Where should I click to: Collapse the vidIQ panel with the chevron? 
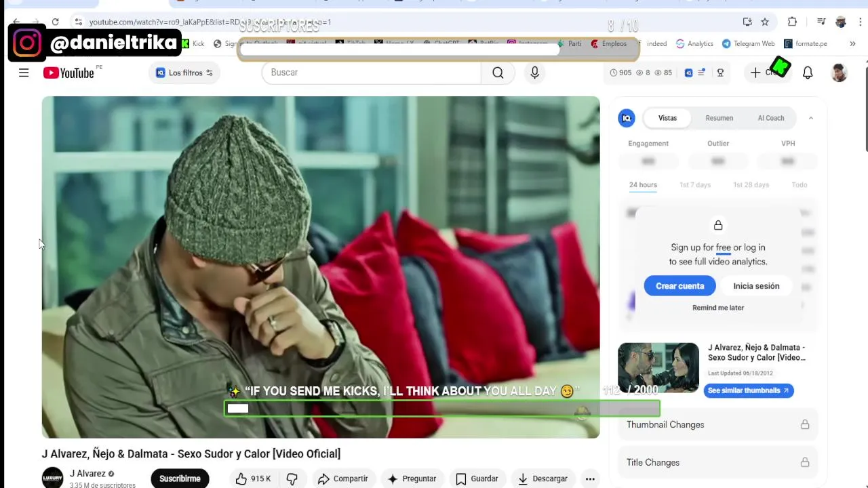click(810, 118)
